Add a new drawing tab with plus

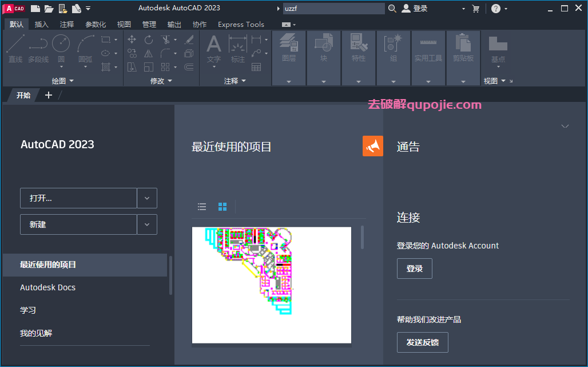[x=49, y=95]
